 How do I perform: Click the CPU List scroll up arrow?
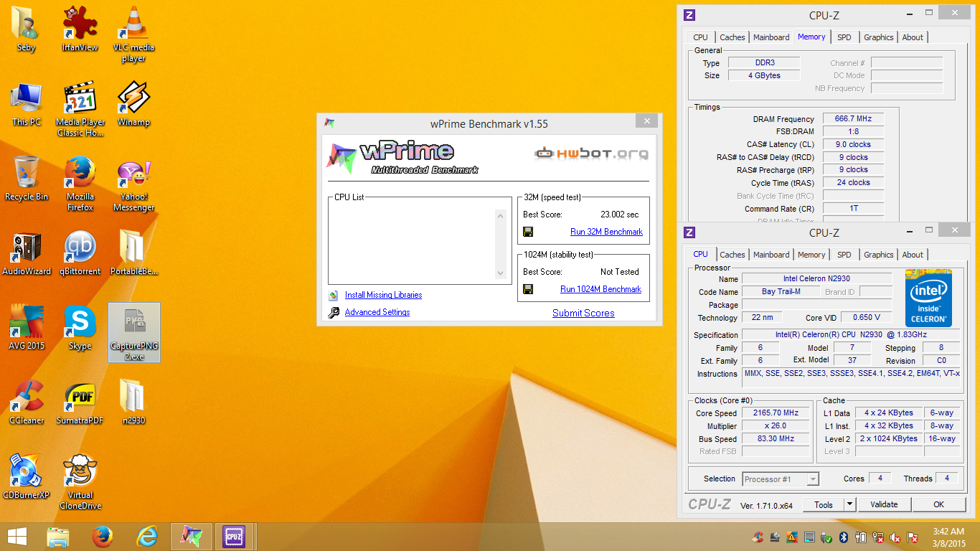(x=501, y=216)
